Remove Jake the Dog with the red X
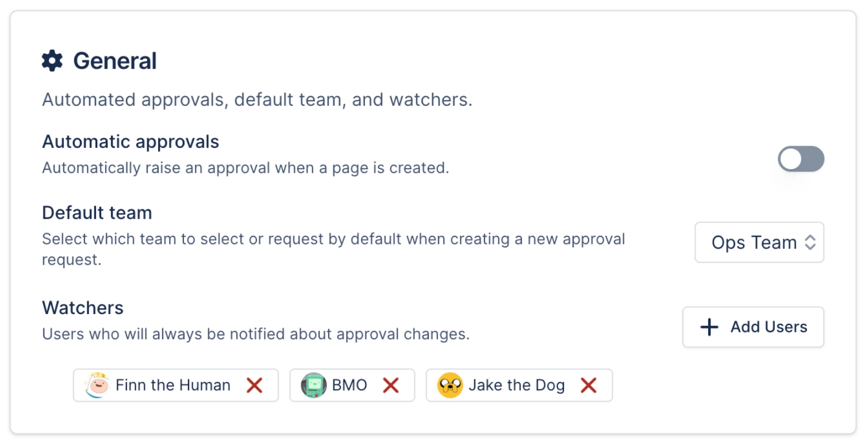The width and height of the screenshot is (868, 443). point(589,385)
